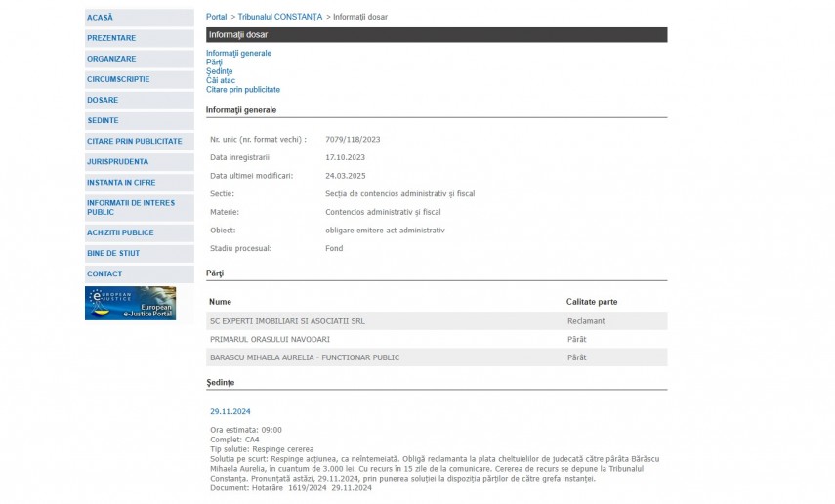Open the BINE DE STIUT section

tap(113, 253)
